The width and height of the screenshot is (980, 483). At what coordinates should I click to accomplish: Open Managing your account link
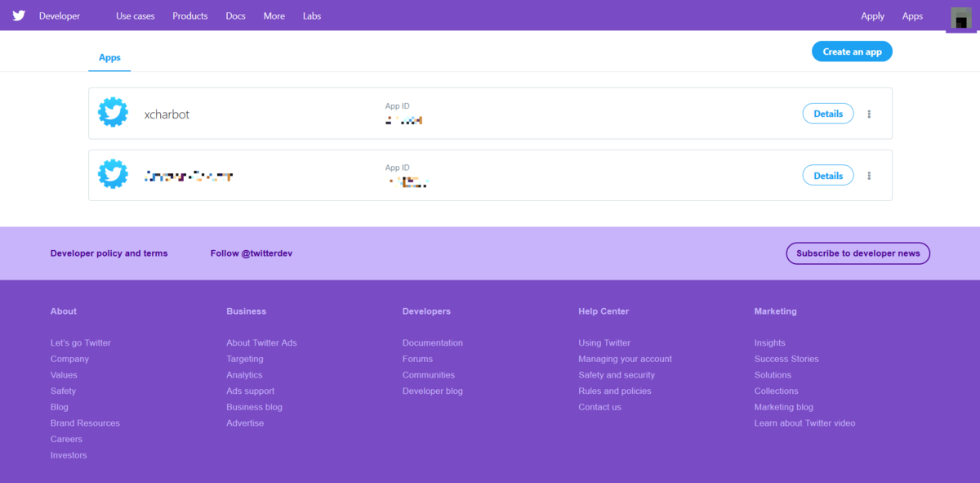626,359
